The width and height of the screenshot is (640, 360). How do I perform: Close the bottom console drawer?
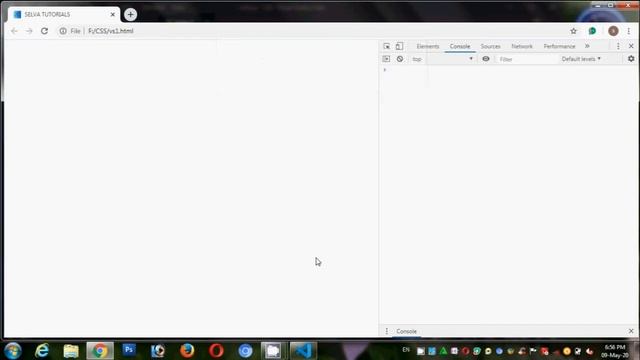pos(631,331)
